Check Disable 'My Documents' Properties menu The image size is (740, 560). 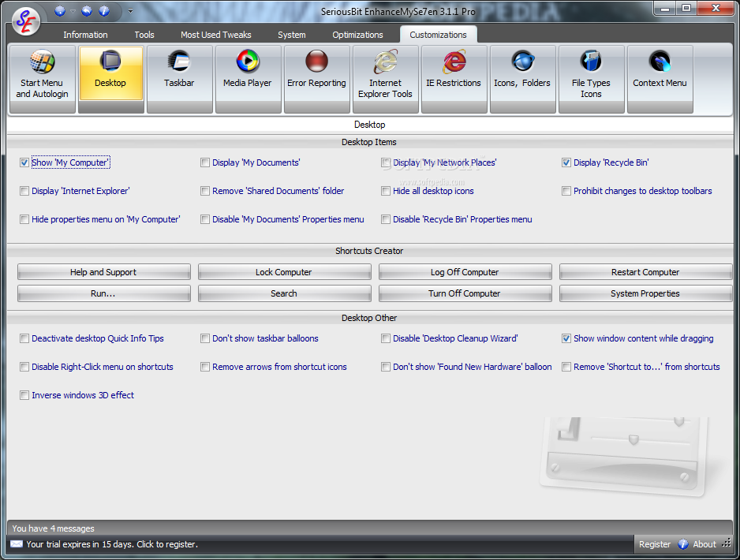[x=205, y=219]
